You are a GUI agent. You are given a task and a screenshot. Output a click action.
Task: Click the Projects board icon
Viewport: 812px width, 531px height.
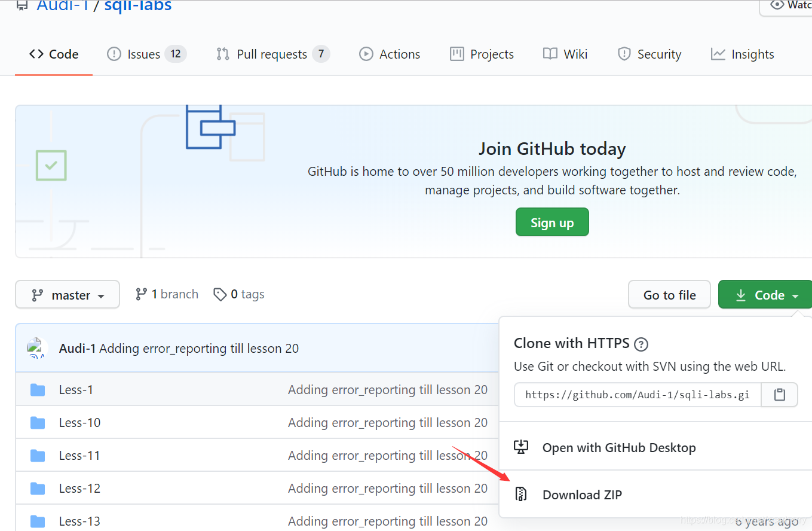pos(457,54)
